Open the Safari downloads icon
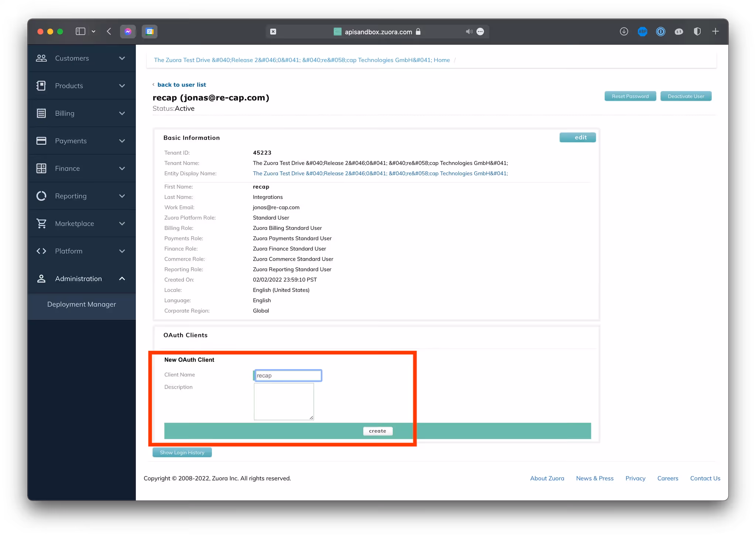This screenshot has height=537, width=756. pos(624,32)
